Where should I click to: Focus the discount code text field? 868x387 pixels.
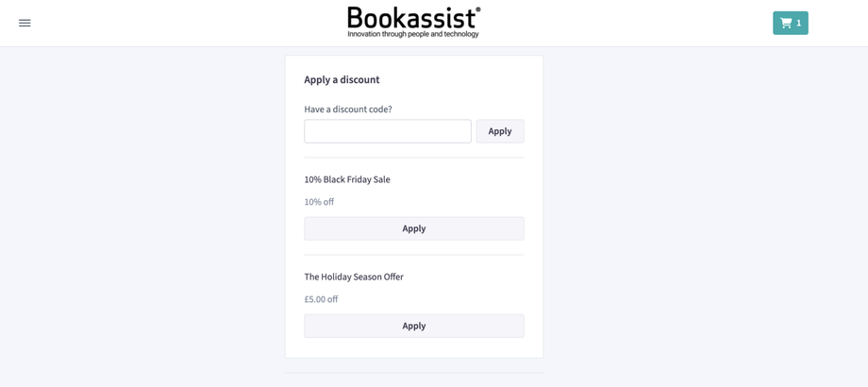387,131
